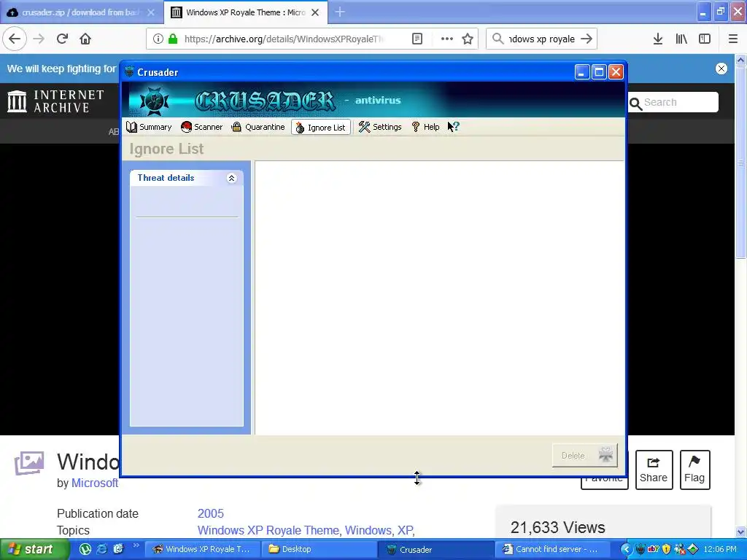Dismiss the Internet Archive banner
This screenshot has width=747, height=560.
pos(721,69)
